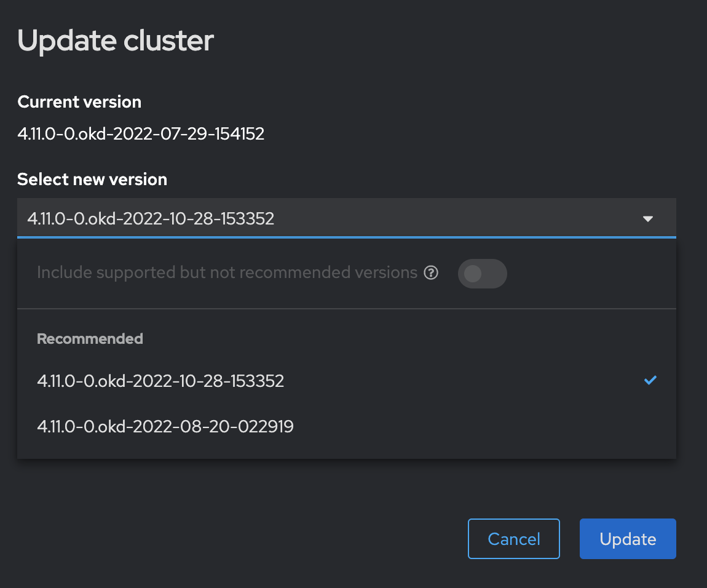Click the Current version heading

point(79,102)
